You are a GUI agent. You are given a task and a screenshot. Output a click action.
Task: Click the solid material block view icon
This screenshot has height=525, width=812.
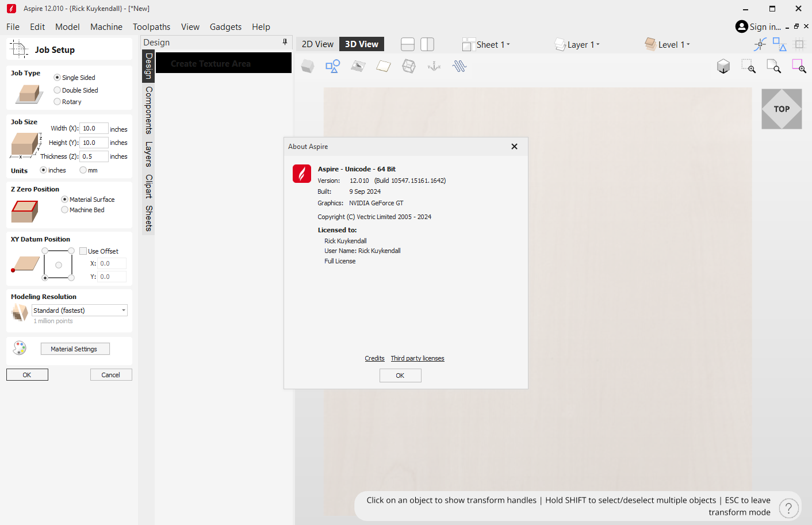(x=308, y=67)
